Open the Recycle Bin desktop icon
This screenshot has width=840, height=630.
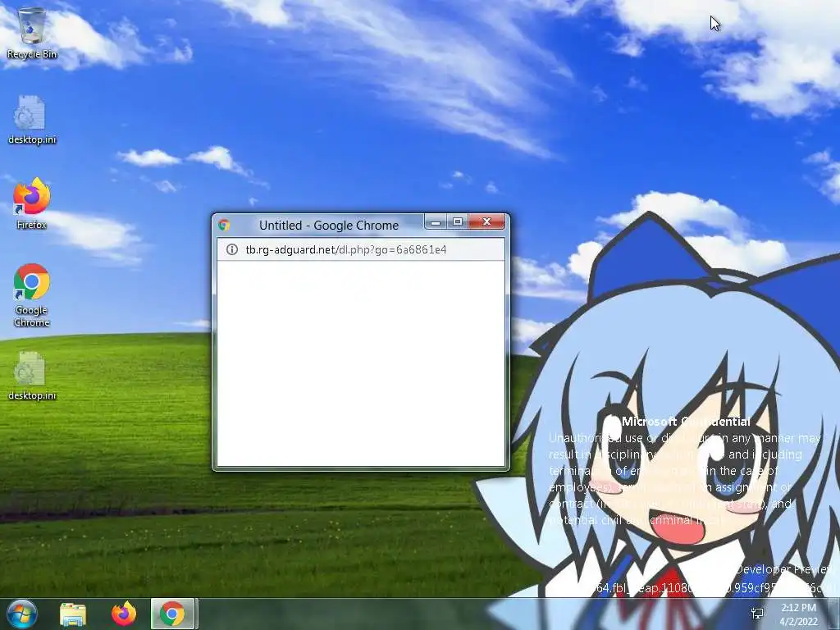tap(32, 33)
